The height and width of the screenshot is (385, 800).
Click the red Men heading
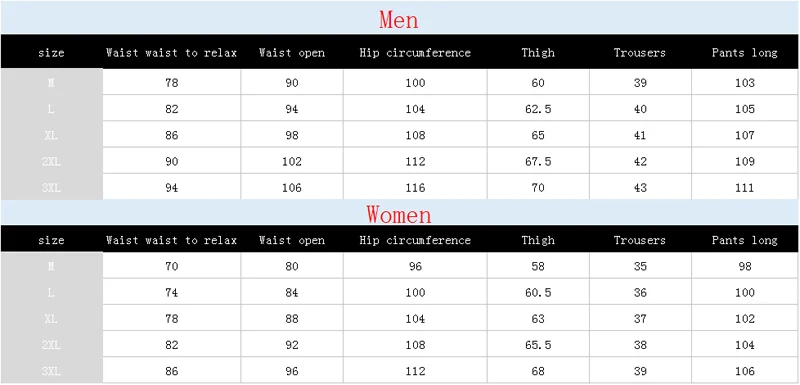398,19
